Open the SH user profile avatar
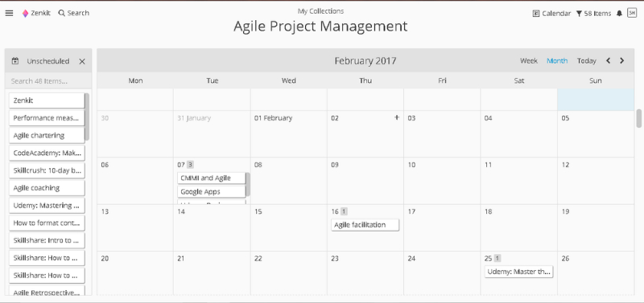The image size is (644, 303). tap(632, 13)
